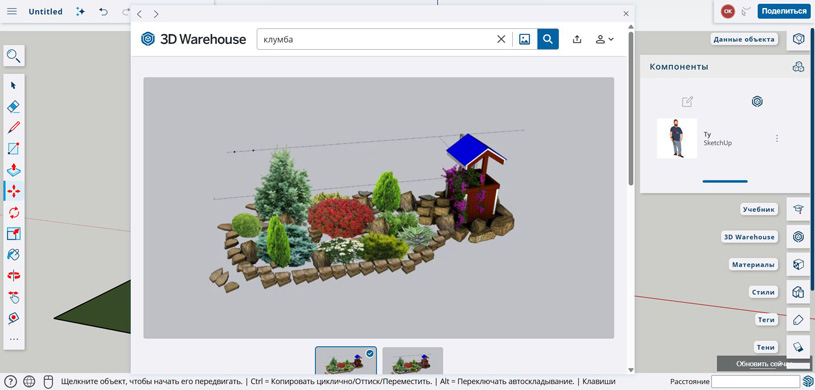Viewport: 815px width, 390px height.
Task: Open the Materials cube icon
Action: coord(798,265)
